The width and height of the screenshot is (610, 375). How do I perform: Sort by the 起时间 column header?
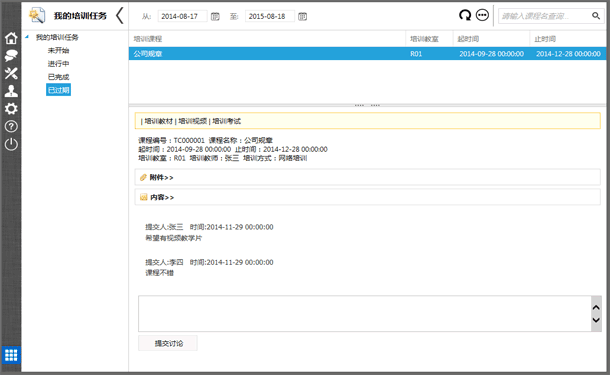491,39
